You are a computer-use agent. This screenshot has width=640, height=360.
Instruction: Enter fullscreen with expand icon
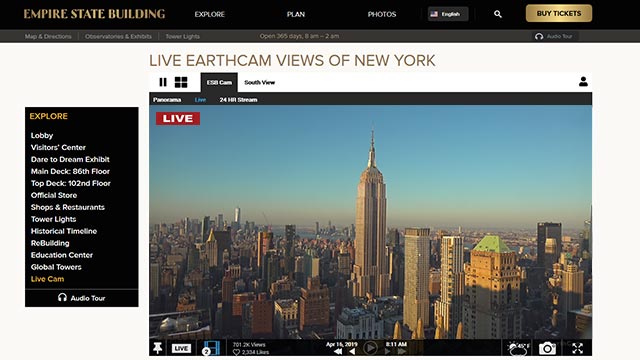coord(578,348)
